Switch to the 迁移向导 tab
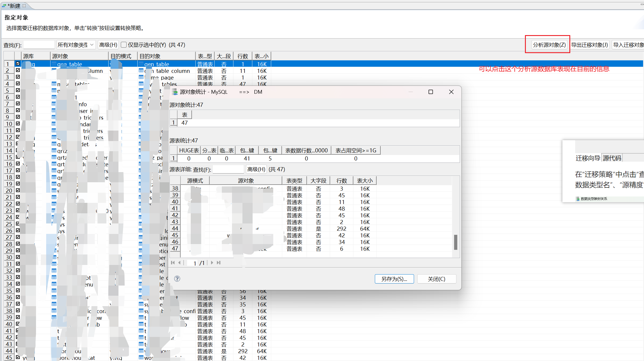Screen dimensions: 644x361 (x=588, y=158)
